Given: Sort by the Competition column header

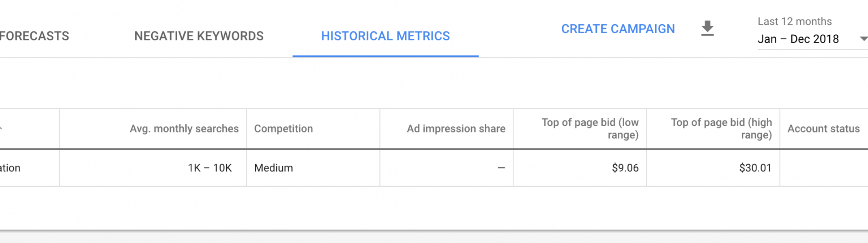Looking at the screenshot, I should point(284,129).
